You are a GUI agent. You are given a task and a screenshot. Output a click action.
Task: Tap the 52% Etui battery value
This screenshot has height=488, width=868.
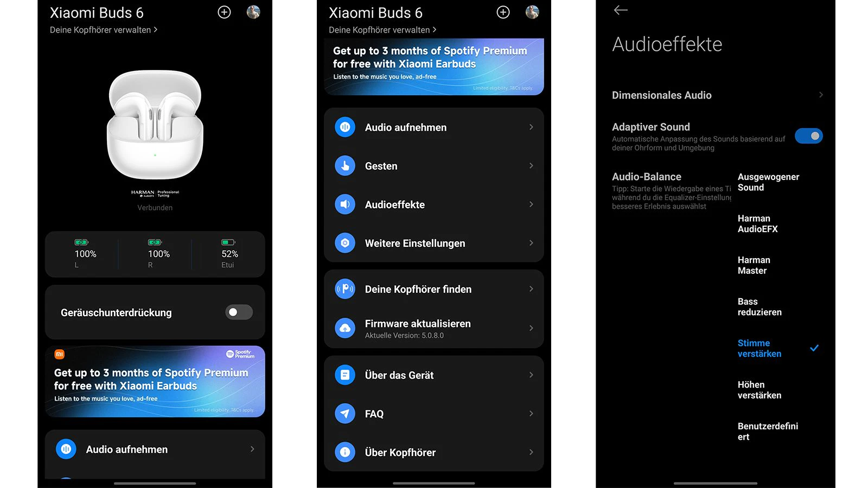[x=229, y=254]
